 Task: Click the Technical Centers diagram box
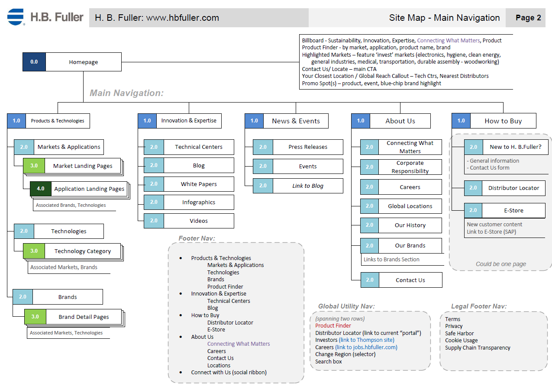pos(189,147)
